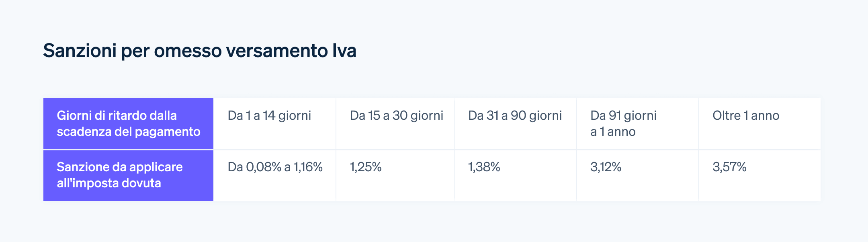Select the purple Sanzione da applicare header cell
Screen dimensions: 868x242
coord(128,176)
